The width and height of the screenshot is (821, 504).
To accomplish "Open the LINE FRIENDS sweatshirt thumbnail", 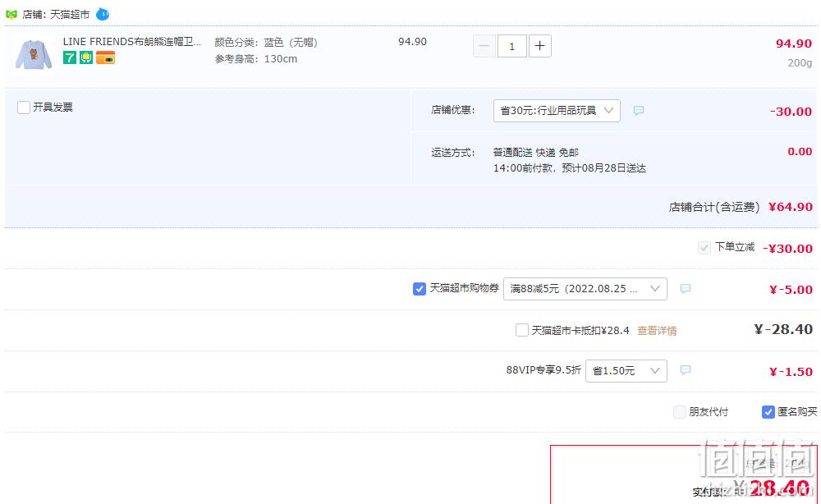I will pos(34,55).
